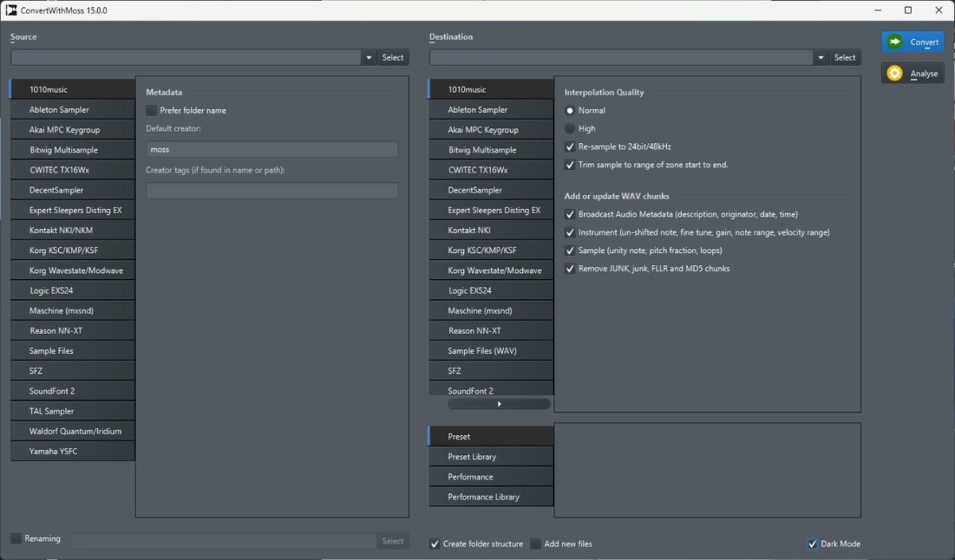Click the Source path input field
The image size is (955, 560).
[x=186, y=57]
